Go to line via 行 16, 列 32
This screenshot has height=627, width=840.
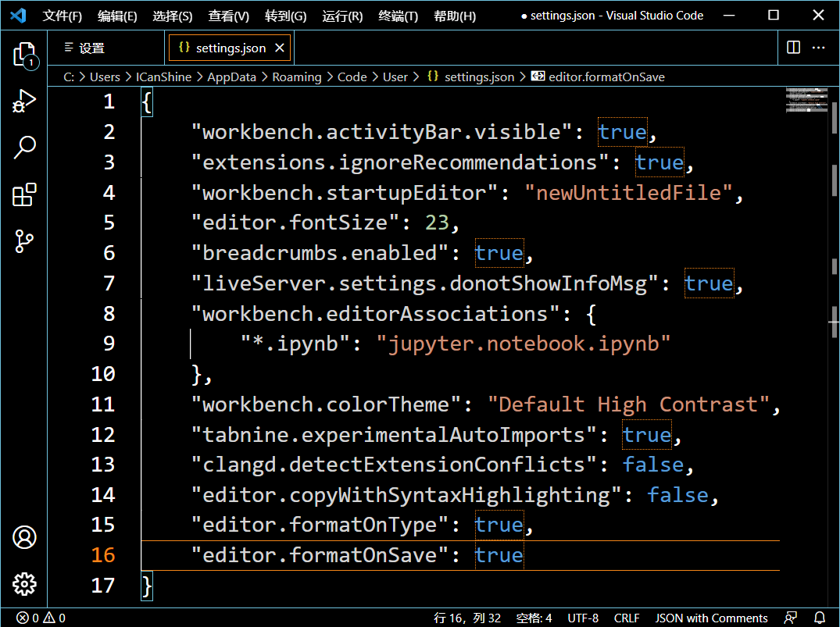pos(467,618)
